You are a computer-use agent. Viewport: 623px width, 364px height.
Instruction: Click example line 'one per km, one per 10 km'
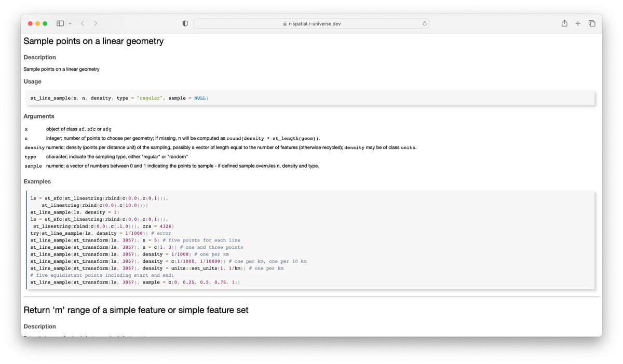(168, 261)
